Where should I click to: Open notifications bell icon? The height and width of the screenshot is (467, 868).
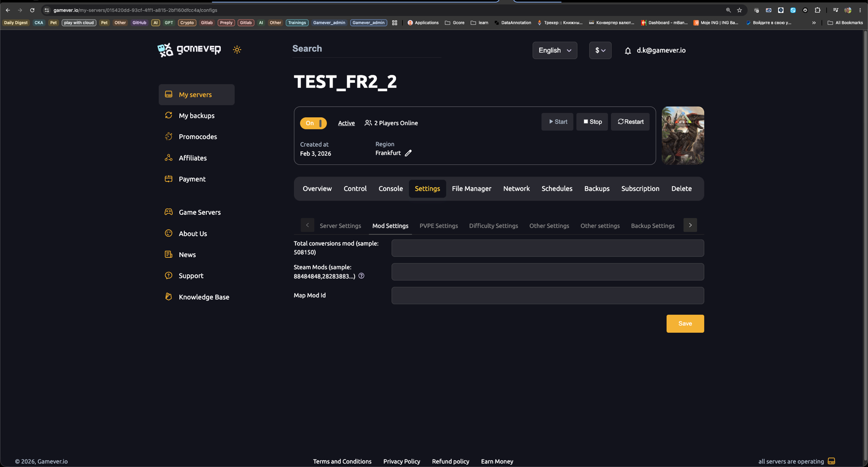628,51
